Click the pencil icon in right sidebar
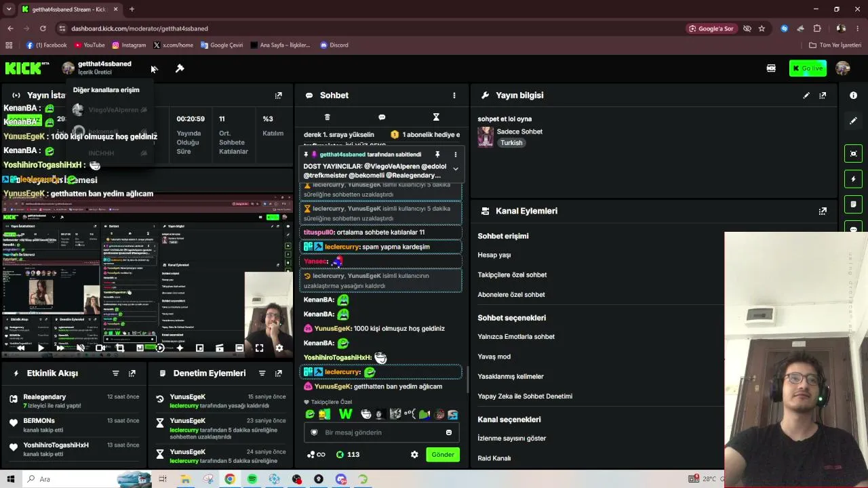Screen dimensions: 868x488 click(854, 121)
